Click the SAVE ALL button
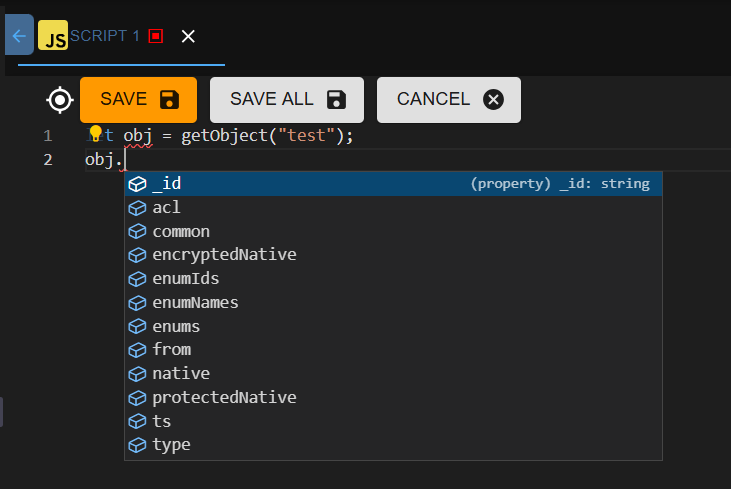Image resolution: width=731 pixels, height=489 pixels. point(287,100)
